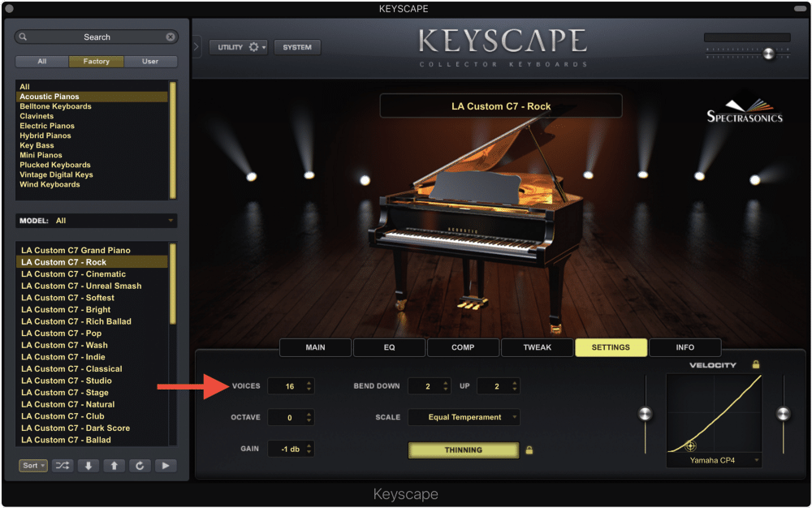
Task: Select the Clavinets category
Action: (x=92, y=116)
